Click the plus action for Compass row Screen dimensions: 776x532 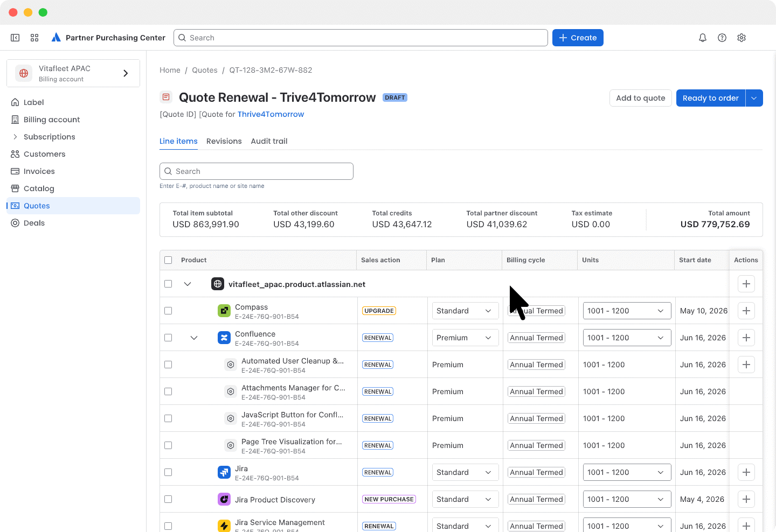click(x=746, y=311)
